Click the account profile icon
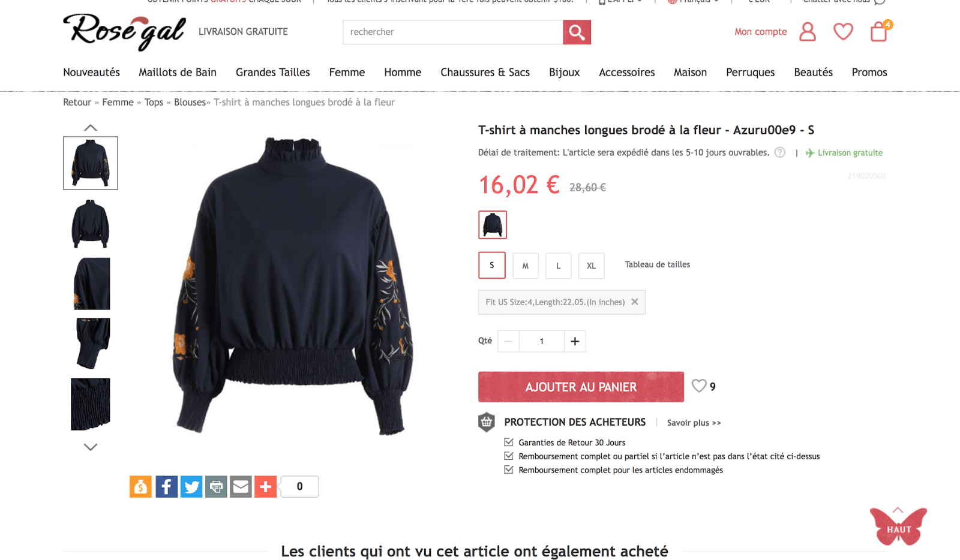 [x=808, y=32]
